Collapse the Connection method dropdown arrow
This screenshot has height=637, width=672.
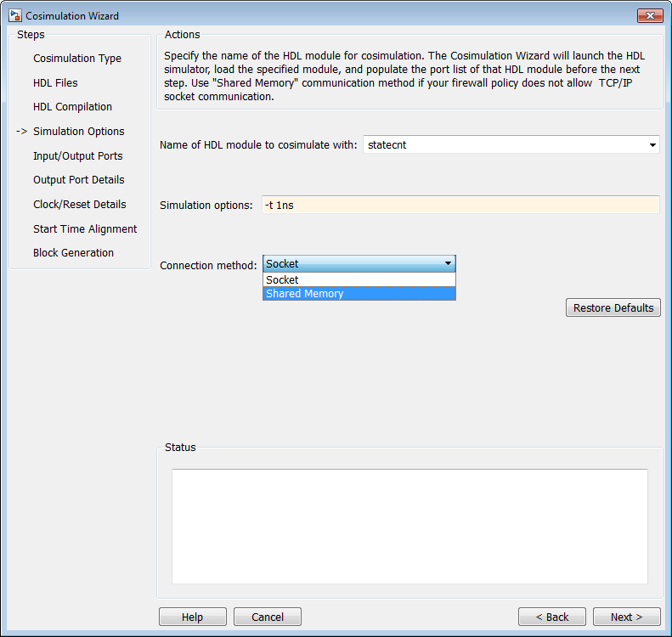tap(448, 263)
